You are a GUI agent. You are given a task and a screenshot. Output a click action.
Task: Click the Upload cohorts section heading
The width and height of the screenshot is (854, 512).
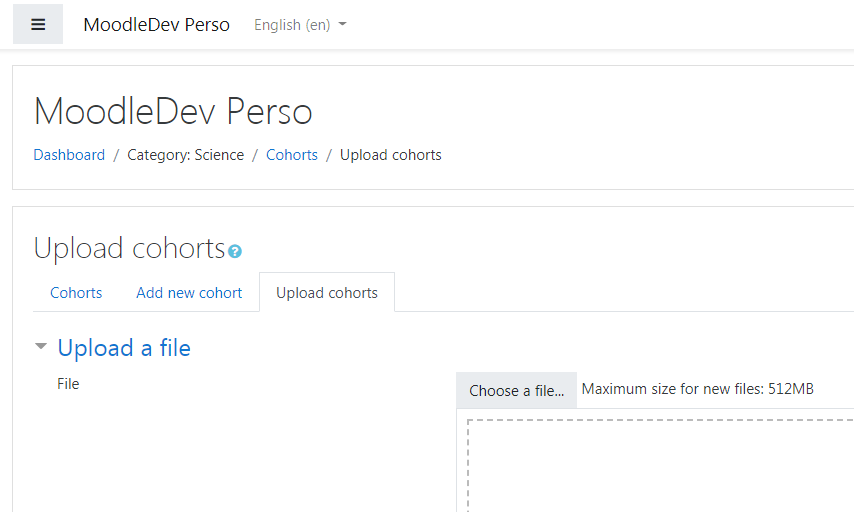(x=130, y=249)
